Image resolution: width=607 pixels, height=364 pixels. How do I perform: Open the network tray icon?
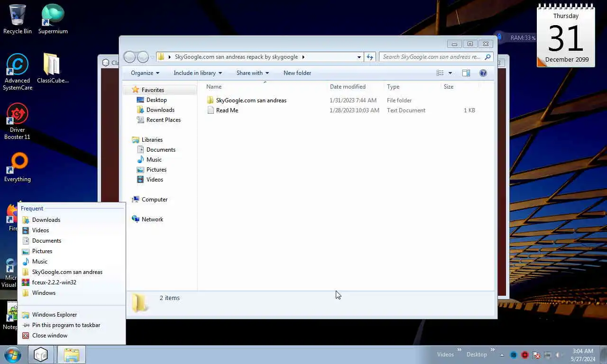(x=548, y=355)
